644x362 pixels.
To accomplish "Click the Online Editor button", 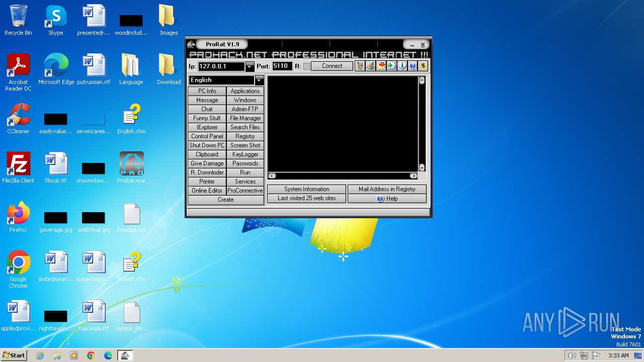I will (x=207, y=191).
